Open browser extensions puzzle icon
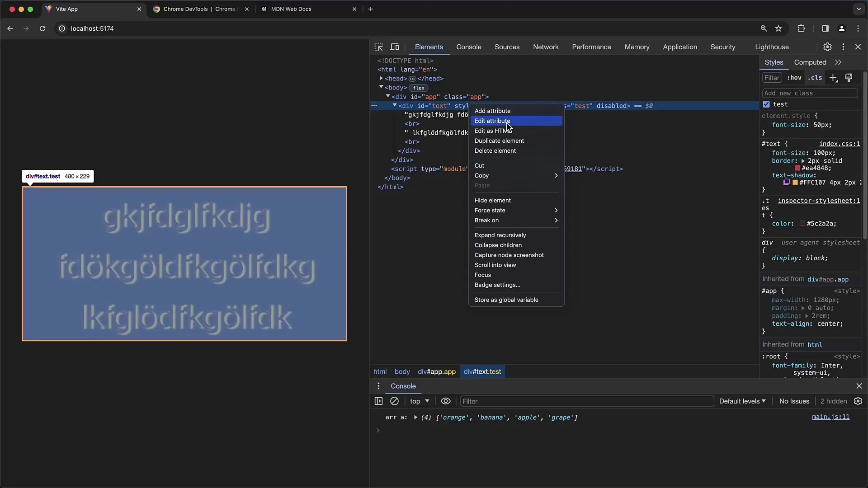This screenshot has width=868, height=488. coord(801,28)
